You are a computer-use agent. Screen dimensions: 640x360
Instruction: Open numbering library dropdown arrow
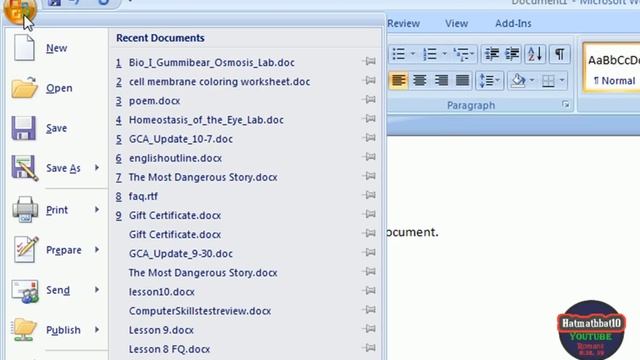click(444, 54)
